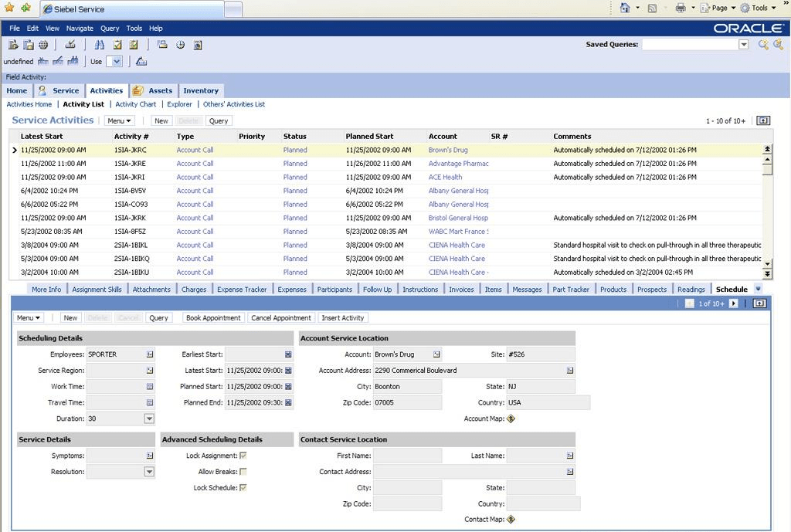The image size is (791, 532).
Task: Open the Travel Time calculator icon
Action: coord(150,403)
